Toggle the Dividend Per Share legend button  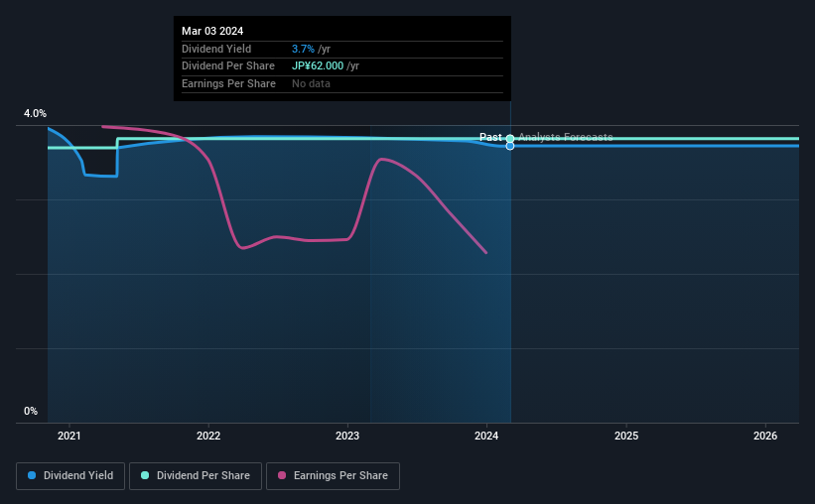pos(196,475)
